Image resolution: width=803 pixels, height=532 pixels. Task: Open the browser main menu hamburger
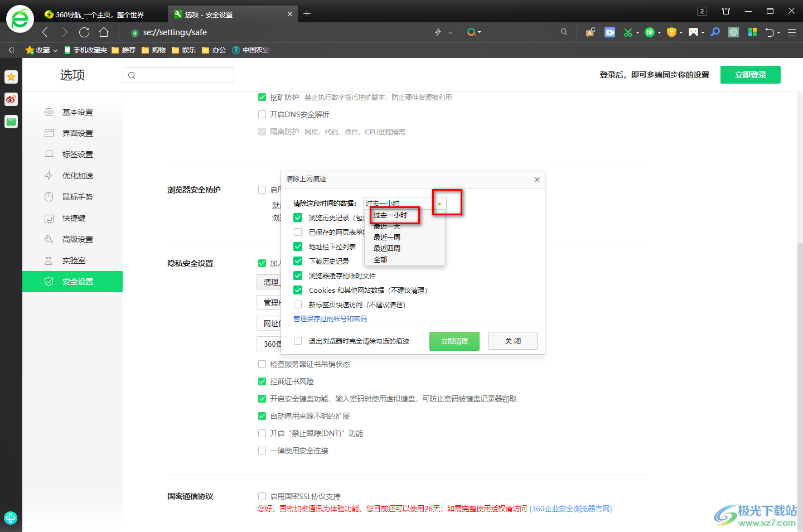[x=792, y=32]
